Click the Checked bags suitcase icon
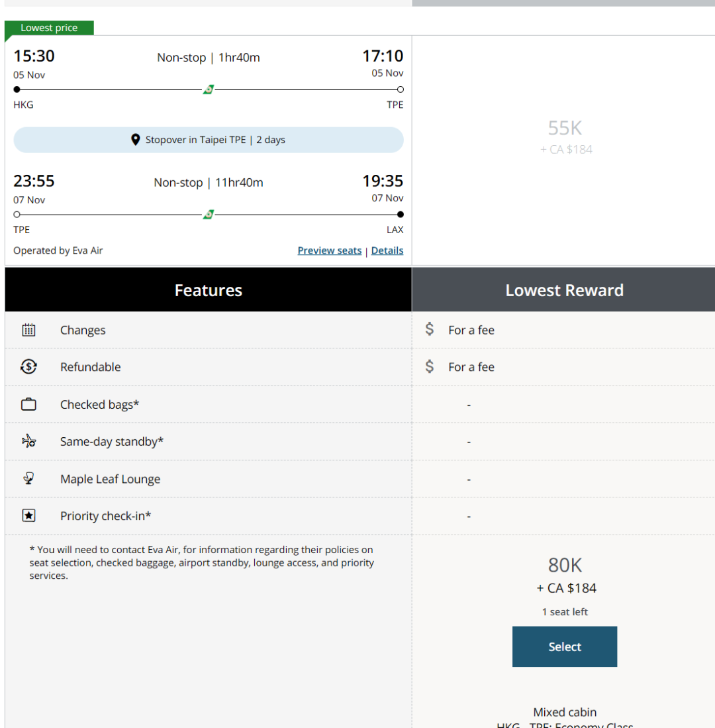715x728 pixels. click(28, 404)
